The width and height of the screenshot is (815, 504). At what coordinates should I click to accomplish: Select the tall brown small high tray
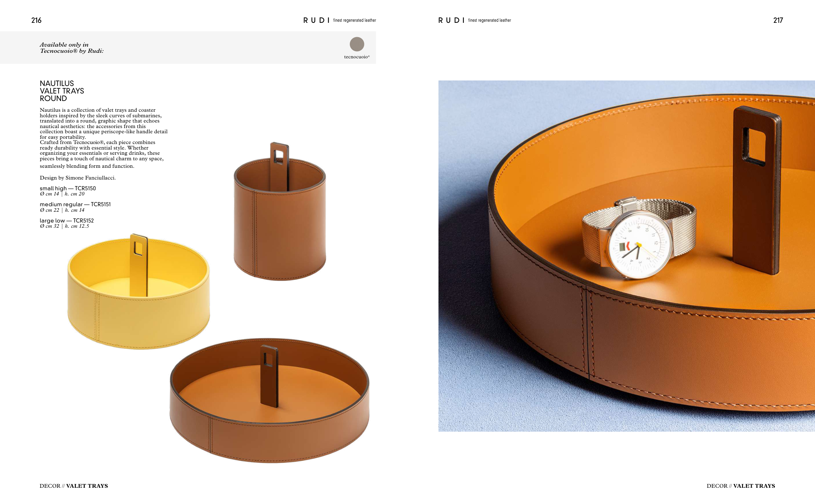pos(280,212)
